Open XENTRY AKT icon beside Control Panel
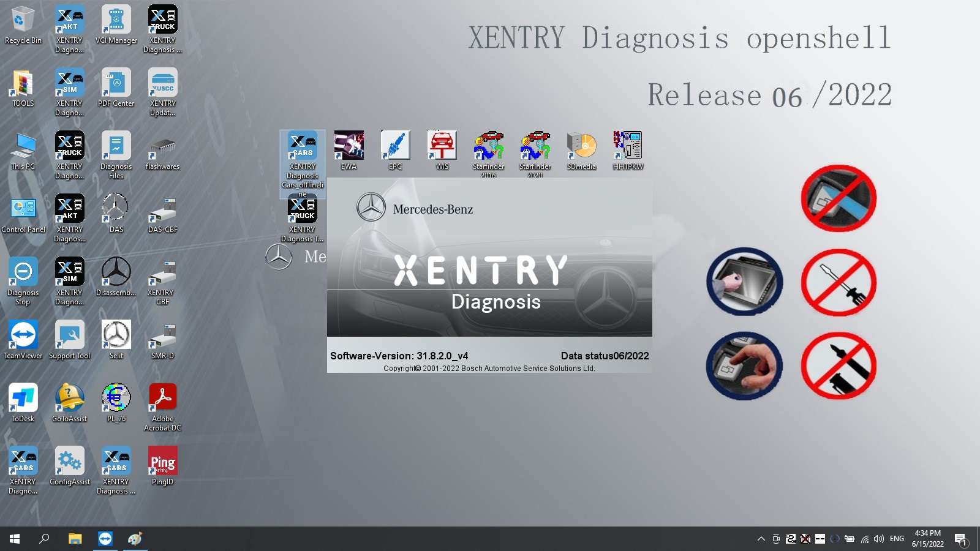 [x=70, y=219]
